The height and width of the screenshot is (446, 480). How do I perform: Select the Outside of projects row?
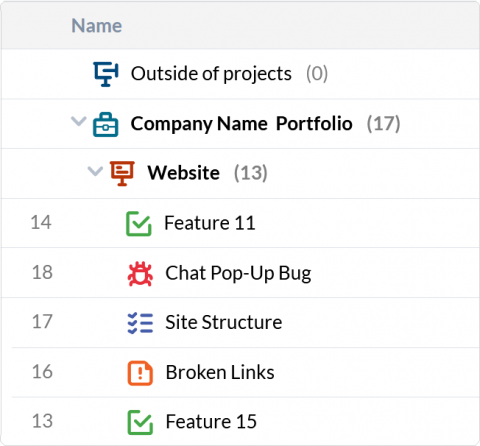pos(240,74)
